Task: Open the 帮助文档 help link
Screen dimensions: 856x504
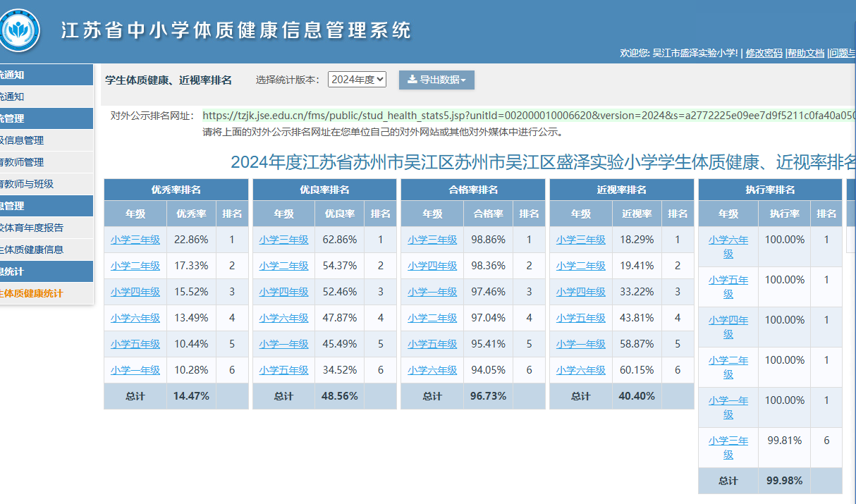Action: point(805,53)
